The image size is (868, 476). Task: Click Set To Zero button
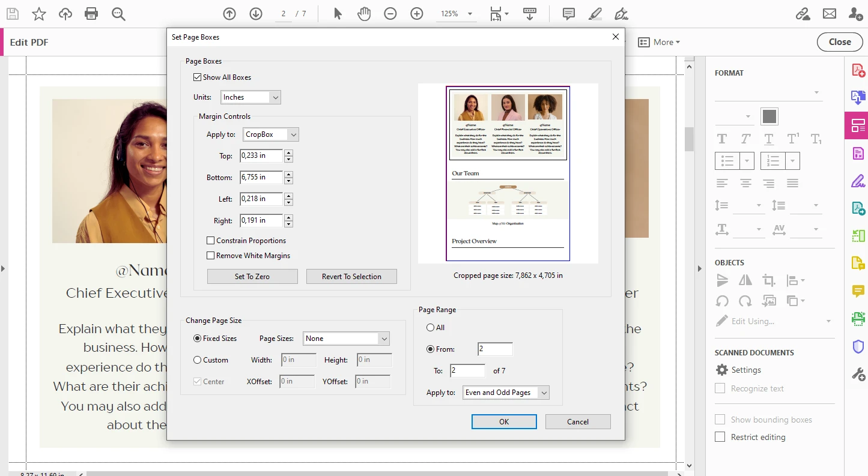[252, 277]
